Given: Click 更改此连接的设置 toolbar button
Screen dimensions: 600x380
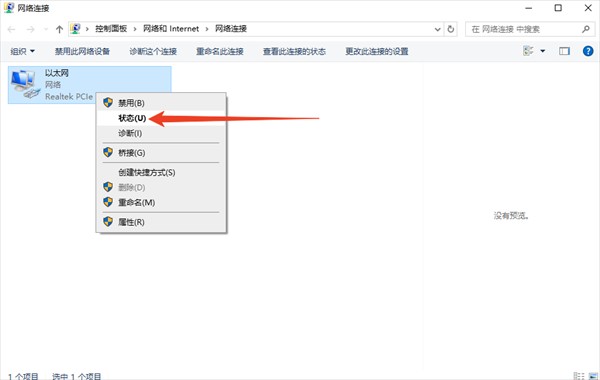Looking at the screenshot, I should pos(377,51).
